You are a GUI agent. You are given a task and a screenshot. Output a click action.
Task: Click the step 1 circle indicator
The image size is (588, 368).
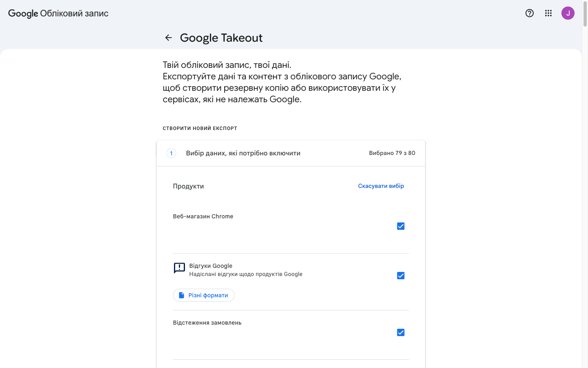[171, 153]
